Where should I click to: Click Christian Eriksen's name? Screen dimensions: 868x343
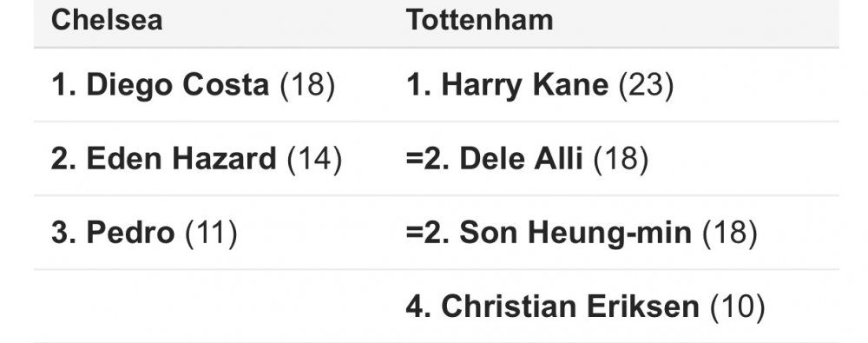[569, 307]
